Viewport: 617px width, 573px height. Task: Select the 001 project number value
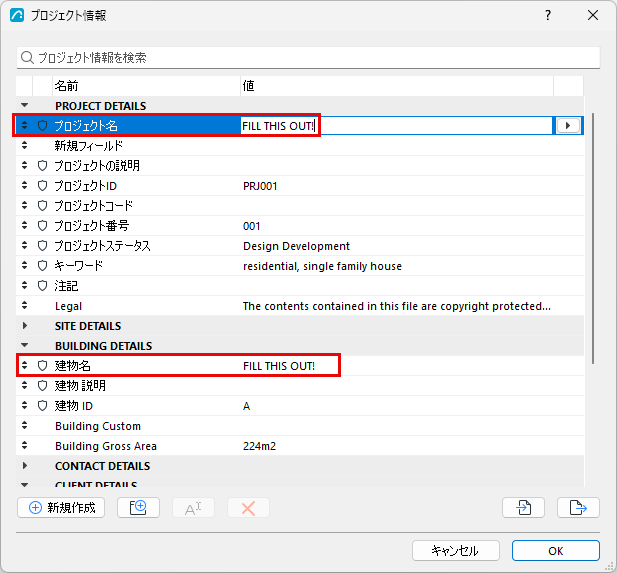251,226
